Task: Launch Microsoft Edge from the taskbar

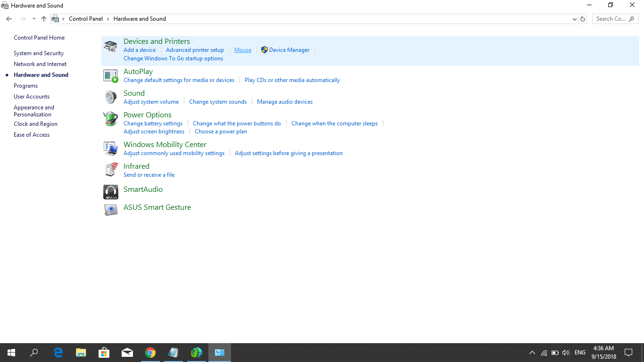Action: point(58,353)
